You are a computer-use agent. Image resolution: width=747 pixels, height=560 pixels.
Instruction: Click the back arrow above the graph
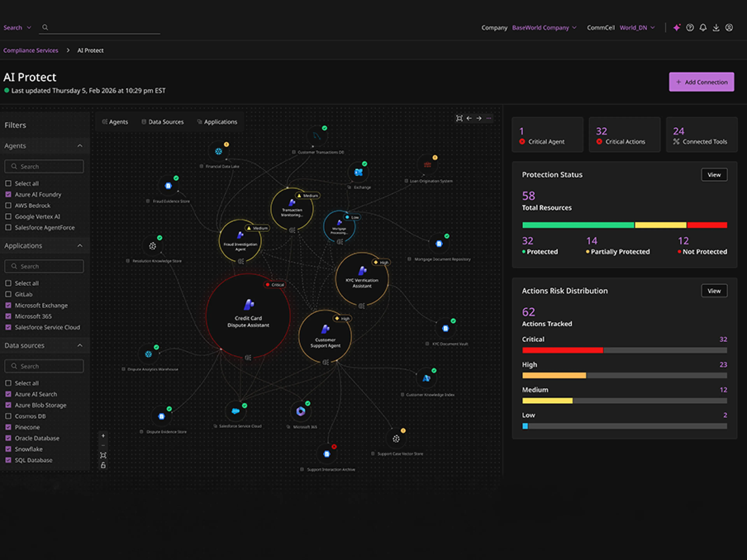point(469,118)
